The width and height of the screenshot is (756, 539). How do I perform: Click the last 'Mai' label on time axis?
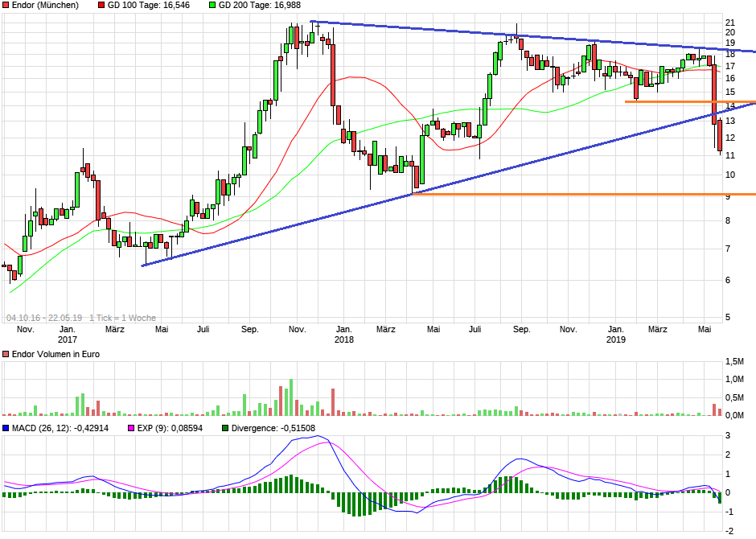point(705,329)
